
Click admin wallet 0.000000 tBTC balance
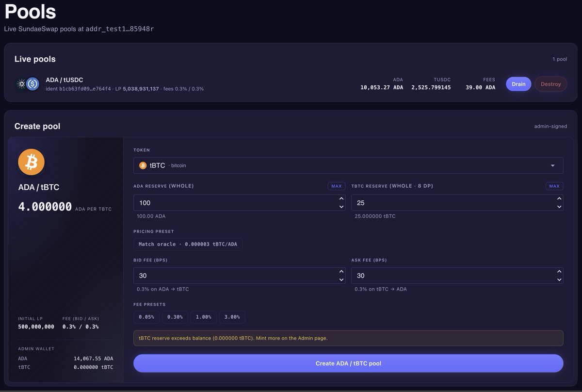click(x=94, y=367)
